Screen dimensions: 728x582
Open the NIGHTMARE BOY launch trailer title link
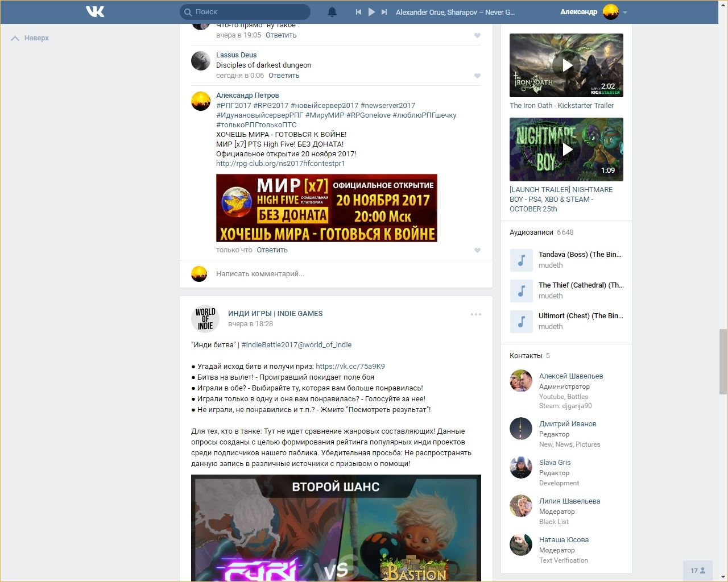point(561,199)
